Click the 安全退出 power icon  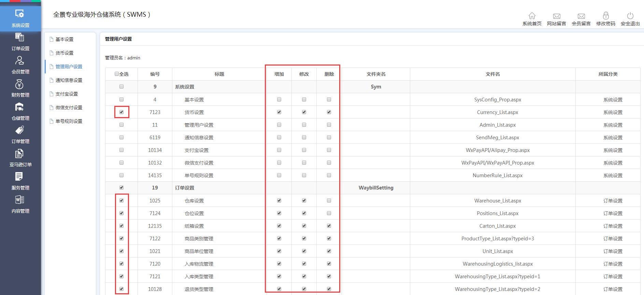coord(630,16)
